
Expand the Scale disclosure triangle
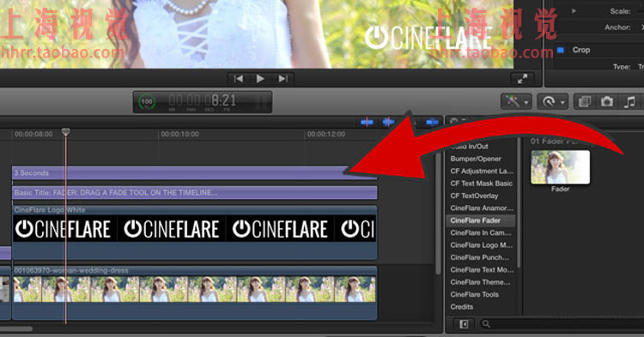click(x=574, y=11)
